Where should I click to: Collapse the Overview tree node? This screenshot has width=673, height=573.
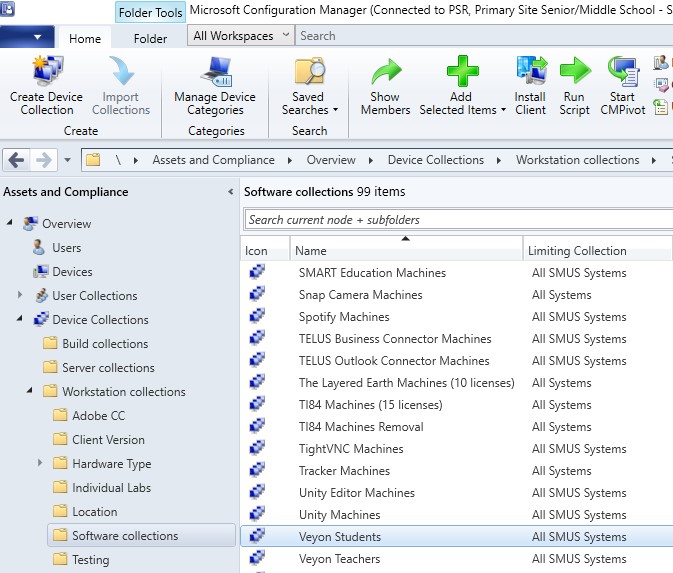pyautogui.click(x=9, y=222)
